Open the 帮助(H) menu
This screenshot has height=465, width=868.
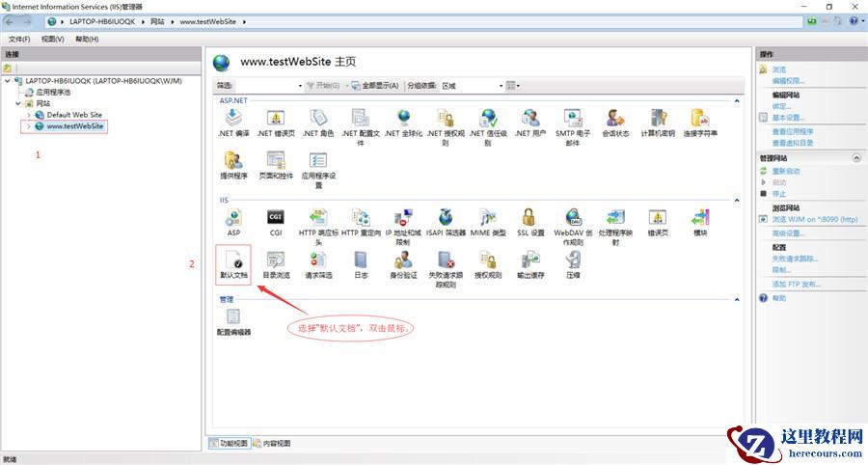point(87,40)
